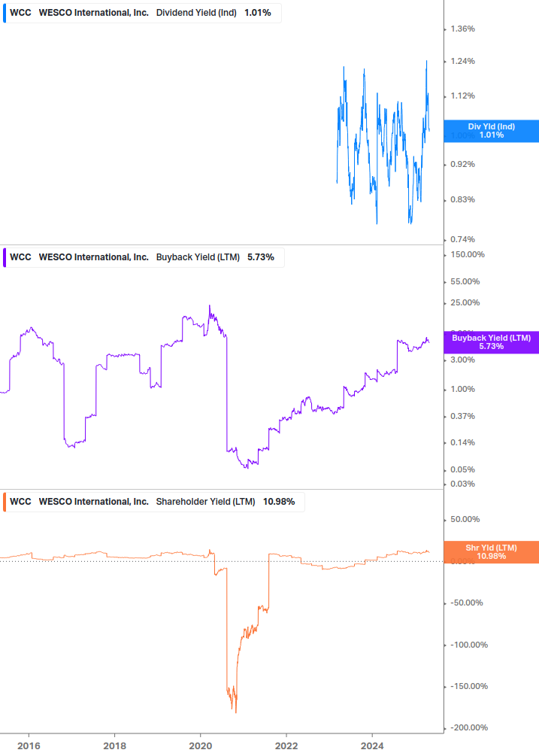Click the 0.74% axis label
This screenshot has height=756, width=539.
point(462,240)
